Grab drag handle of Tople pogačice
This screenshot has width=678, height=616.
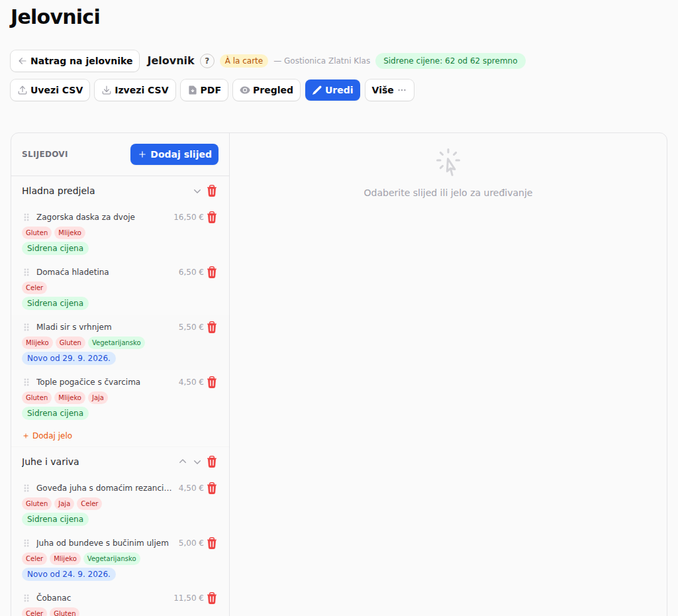point(26,382)
